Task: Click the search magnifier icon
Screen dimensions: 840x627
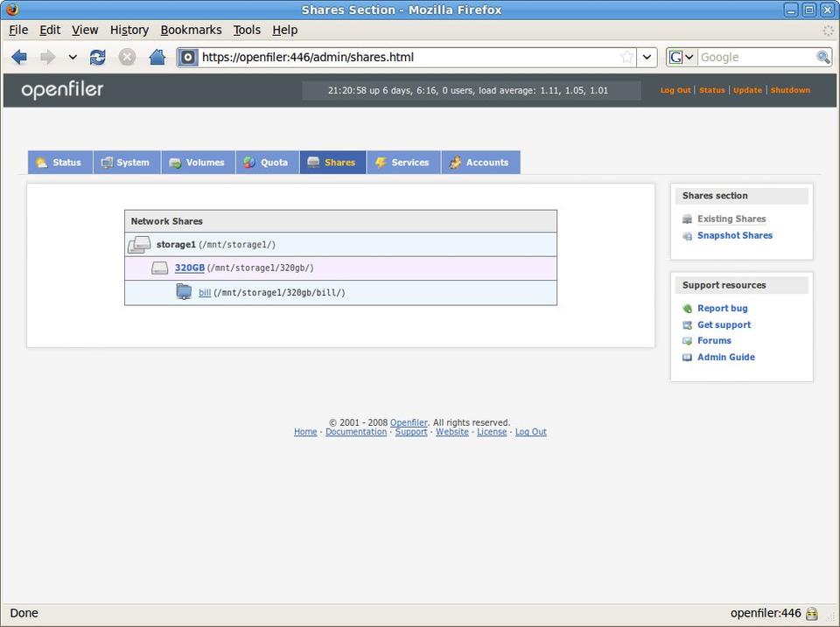Action: coord(822,57)
